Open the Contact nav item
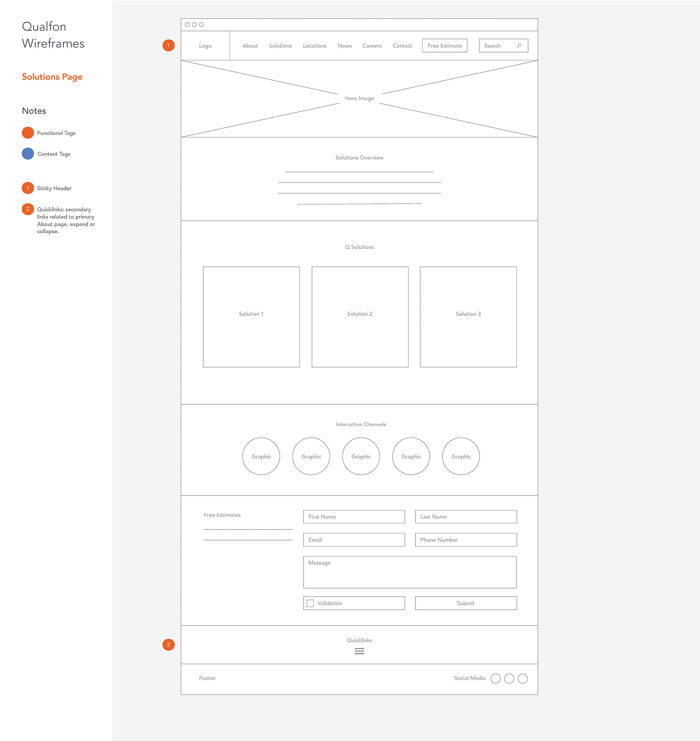700x741 pixels. point(402,46)
